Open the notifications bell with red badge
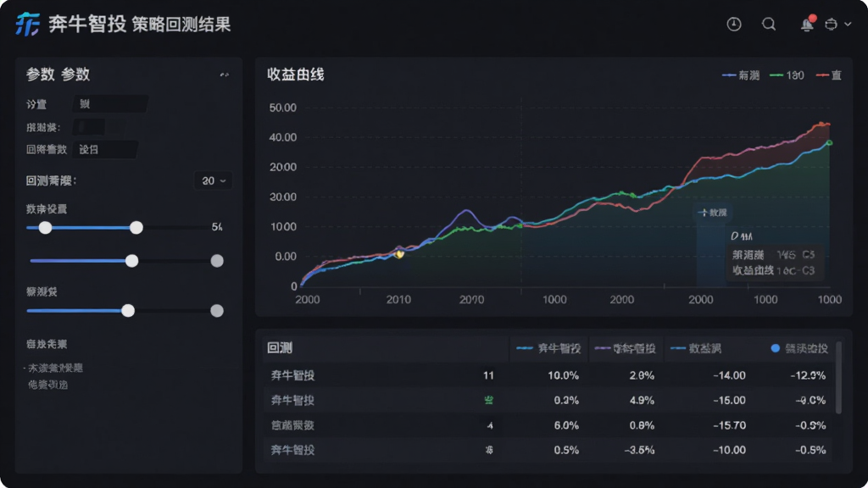 point(808,24)
